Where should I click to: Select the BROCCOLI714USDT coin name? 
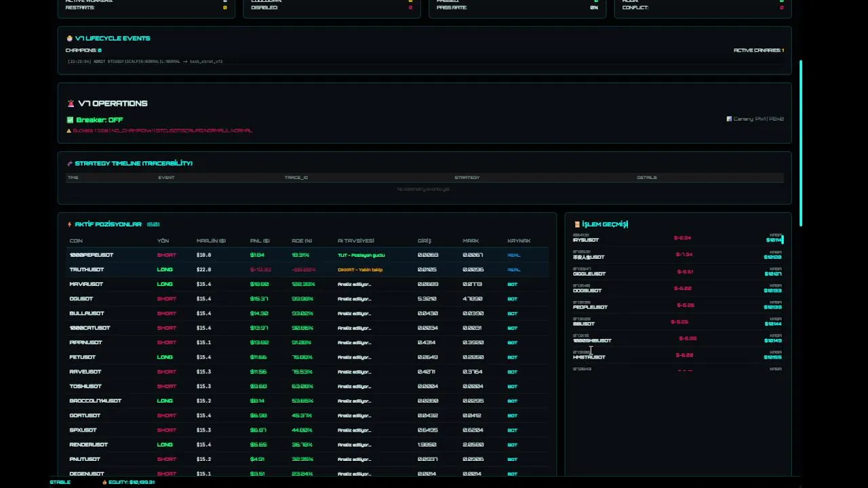tap(95, 401)
